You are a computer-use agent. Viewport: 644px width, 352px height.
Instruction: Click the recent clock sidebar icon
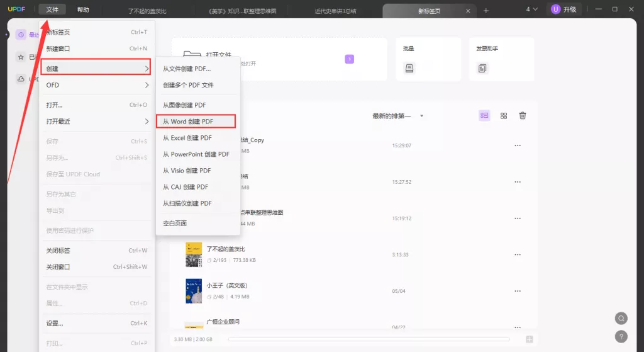[21, 35]
